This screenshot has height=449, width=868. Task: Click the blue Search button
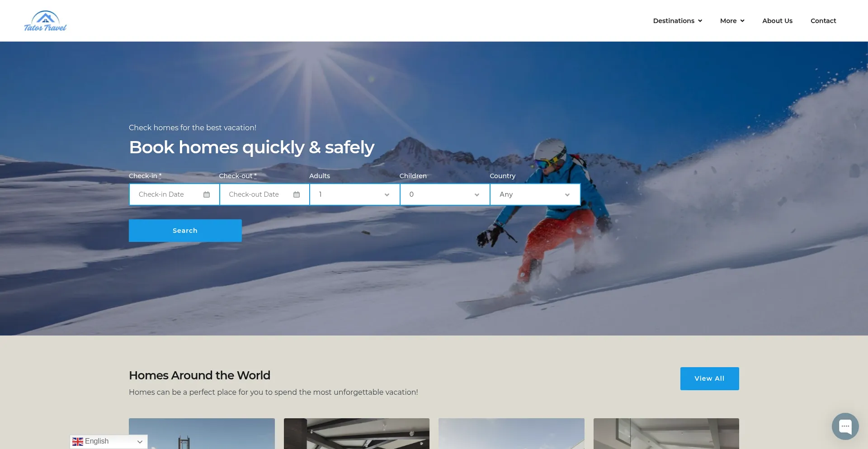185,231
